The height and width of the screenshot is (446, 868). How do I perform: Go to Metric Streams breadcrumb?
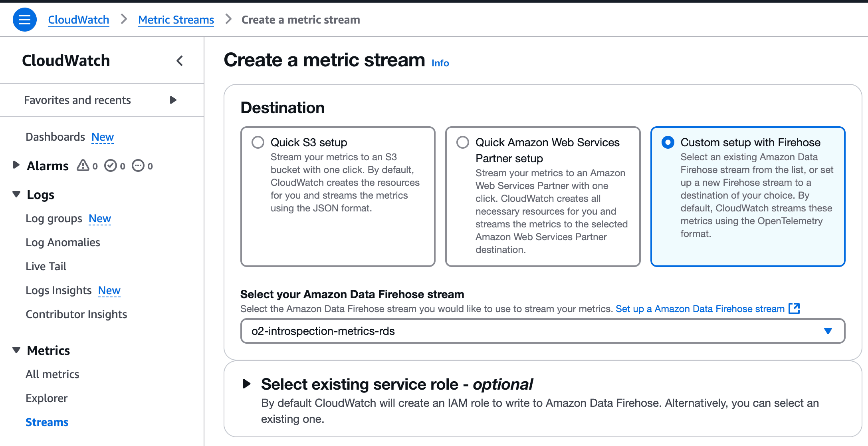[176, 19]
